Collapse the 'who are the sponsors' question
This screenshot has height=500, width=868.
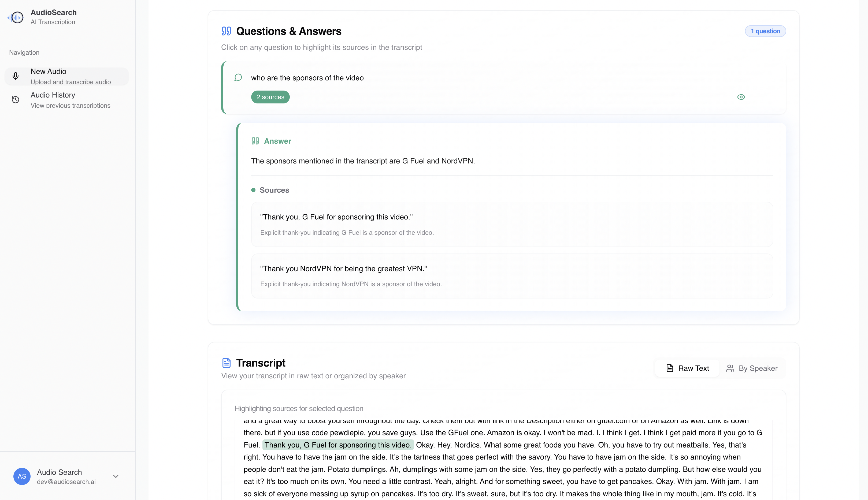tap(307, 78)
